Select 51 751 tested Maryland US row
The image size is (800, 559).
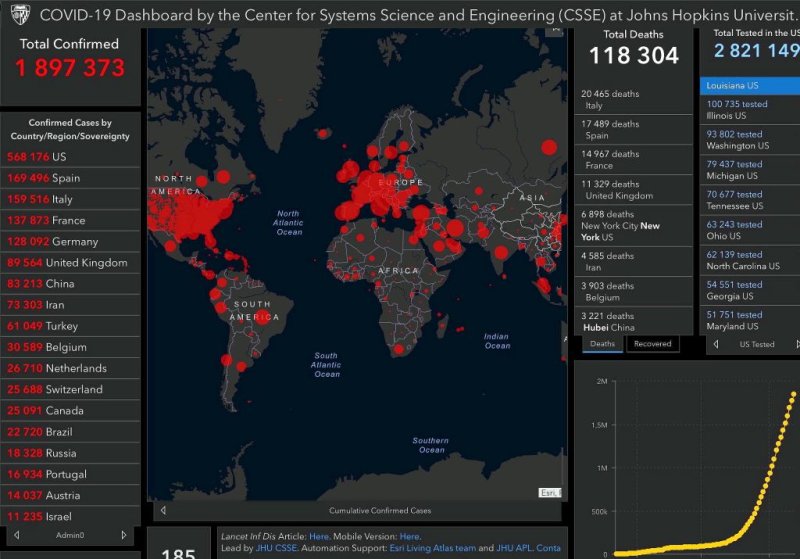(x=750, y=320)
